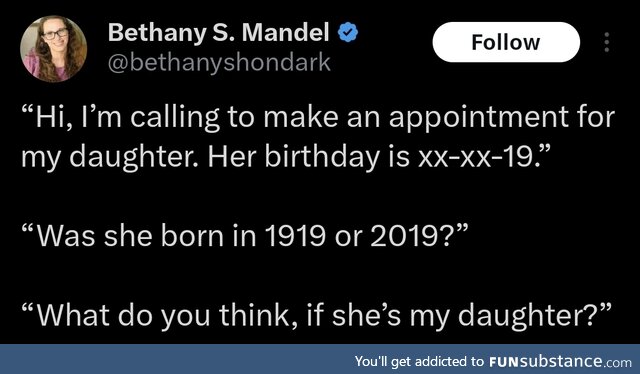
Task: Open the three-dot more options menu
Action: tap(607, 42)
